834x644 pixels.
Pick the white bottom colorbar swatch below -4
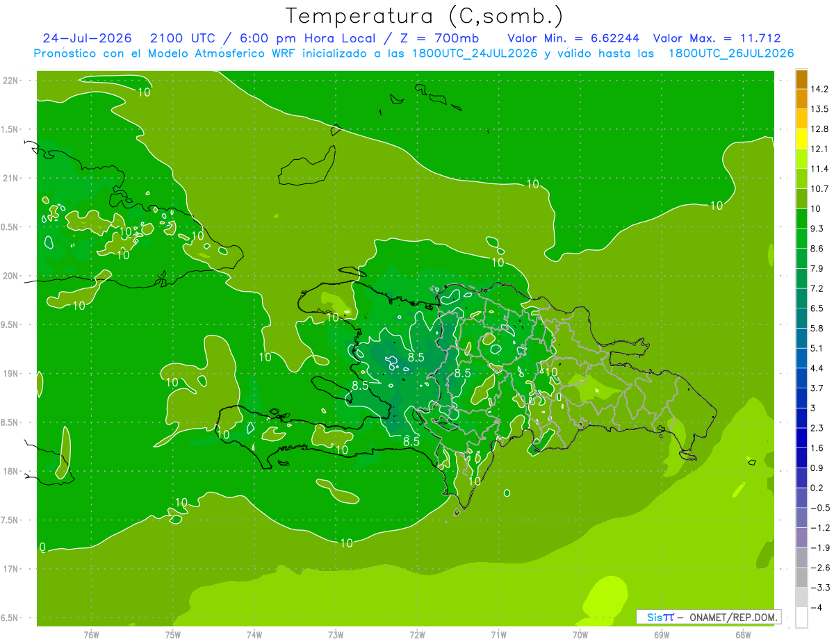[x=801, y=617]
